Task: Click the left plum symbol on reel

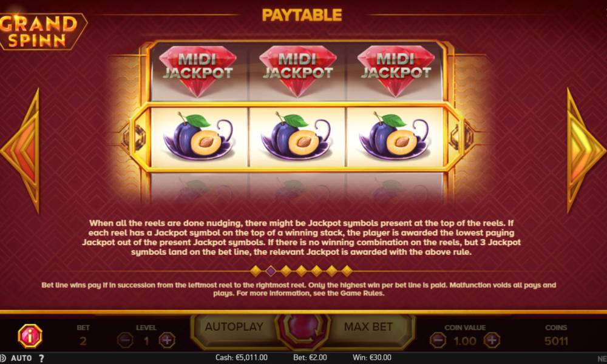Action: (x=198, y=137)
